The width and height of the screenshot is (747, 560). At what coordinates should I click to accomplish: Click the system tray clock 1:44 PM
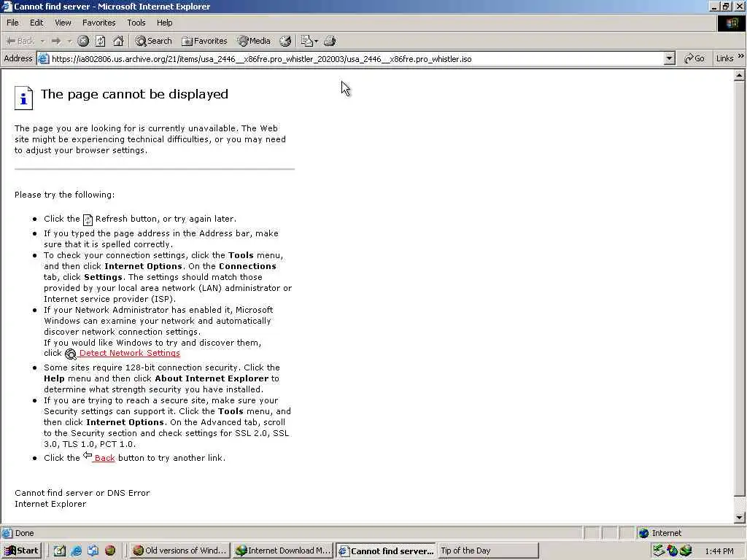point(719,551)
